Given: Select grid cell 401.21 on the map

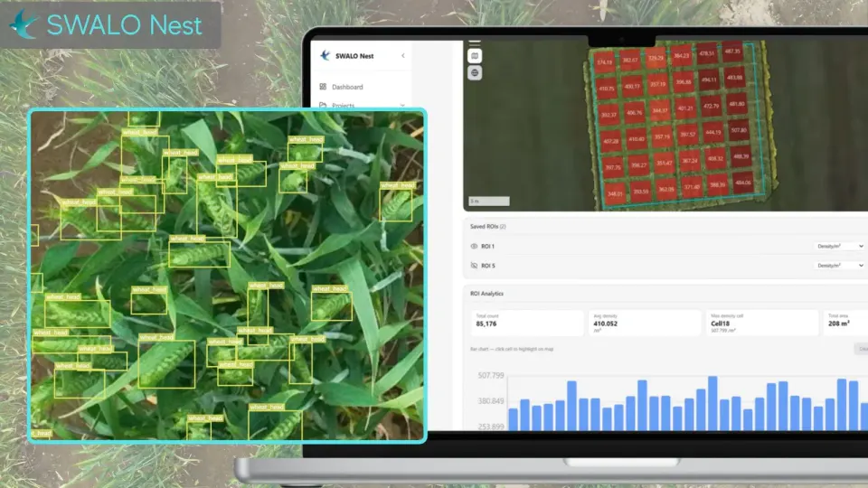Looking at the screenshot, I should click(x=685, y=108).
